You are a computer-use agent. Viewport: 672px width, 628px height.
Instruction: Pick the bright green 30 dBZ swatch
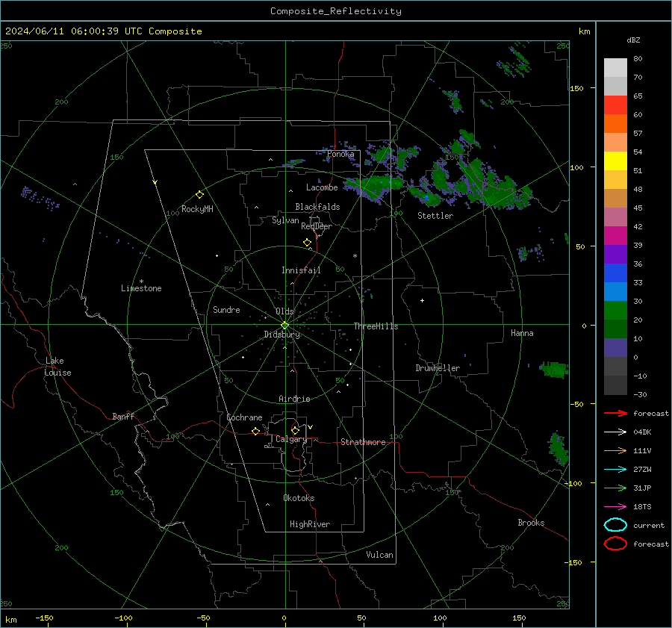615,310
